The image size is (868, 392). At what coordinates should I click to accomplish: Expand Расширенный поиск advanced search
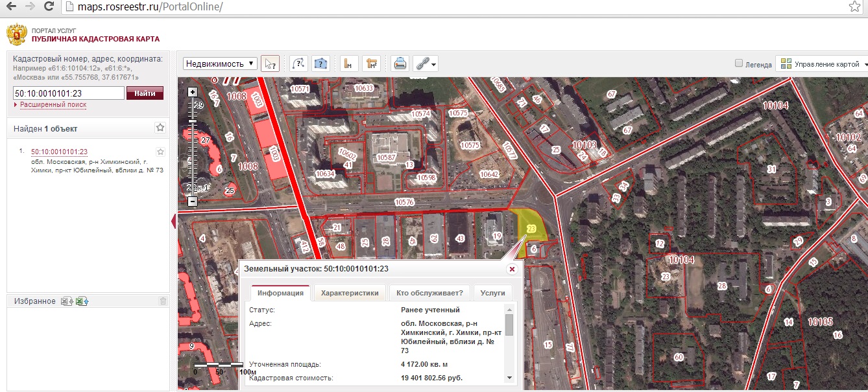click(x=53, y=104)
